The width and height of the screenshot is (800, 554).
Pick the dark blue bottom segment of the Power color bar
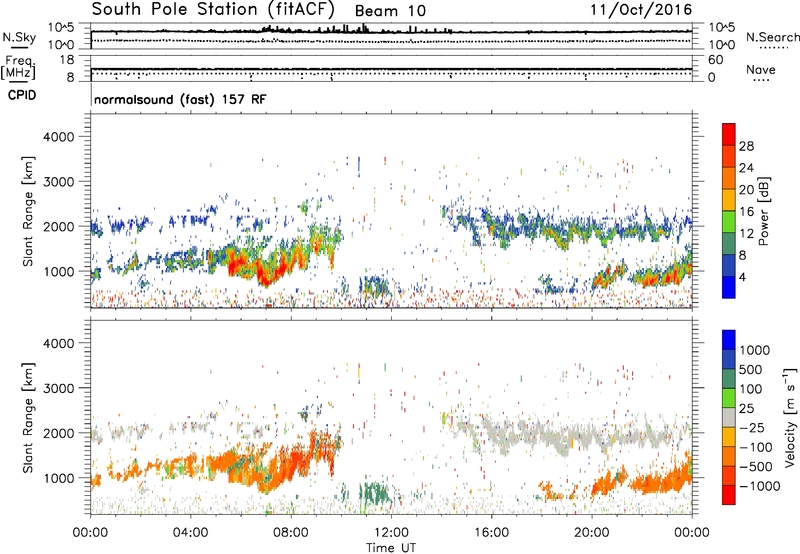(x=729, y=287)
